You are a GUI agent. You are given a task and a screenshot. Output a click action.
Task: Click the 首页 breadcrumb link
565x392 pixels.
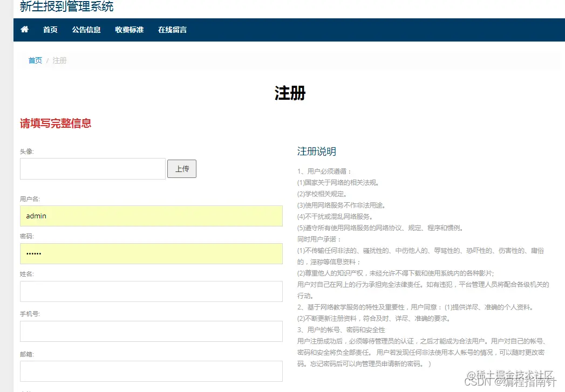pyautogui.click(x=35, y=60)
